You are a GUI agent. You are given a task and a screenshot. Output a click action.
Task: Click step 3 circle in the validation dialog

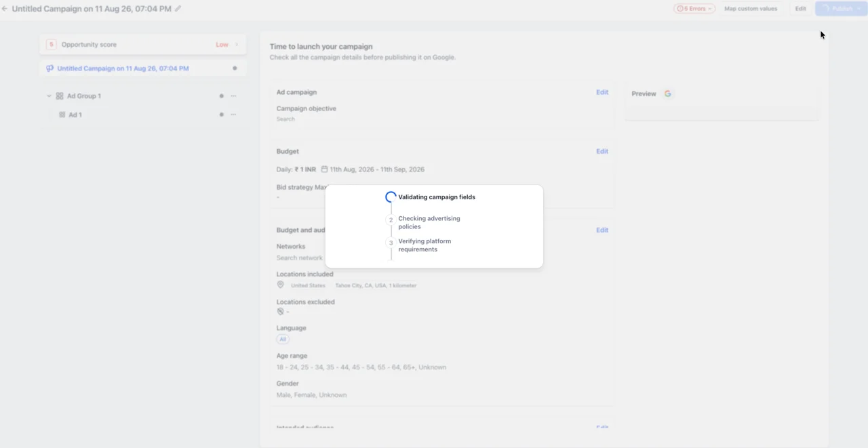click(x=391, y=243)
